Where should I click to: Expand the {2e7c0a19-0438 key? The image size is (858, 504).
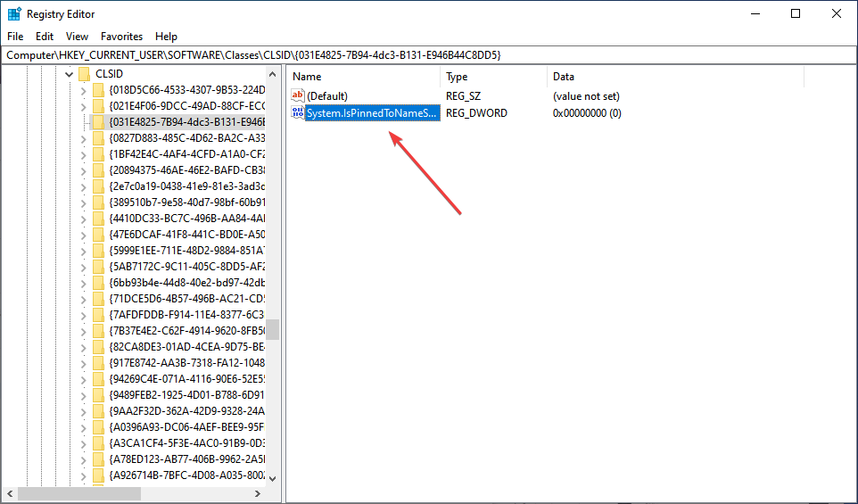83,186
